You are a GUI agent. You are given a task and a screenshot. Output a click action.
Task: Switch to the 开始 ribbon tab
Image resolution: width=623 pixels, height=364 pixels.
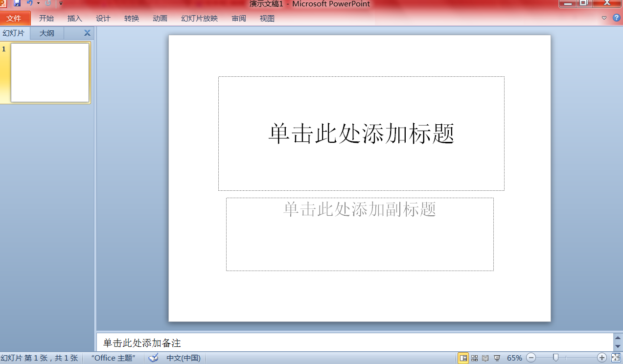[x=46, y=19]
